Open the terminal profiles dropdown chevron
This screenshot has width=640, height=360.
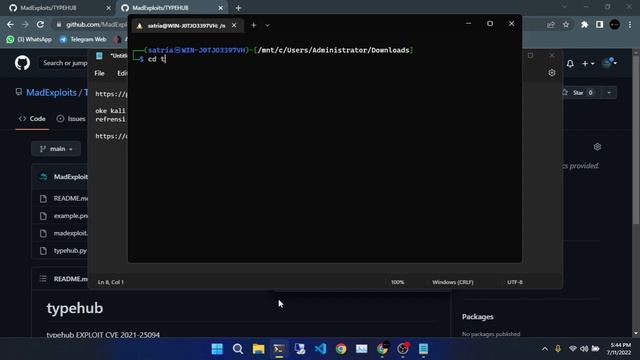click(x=267, y=25)
